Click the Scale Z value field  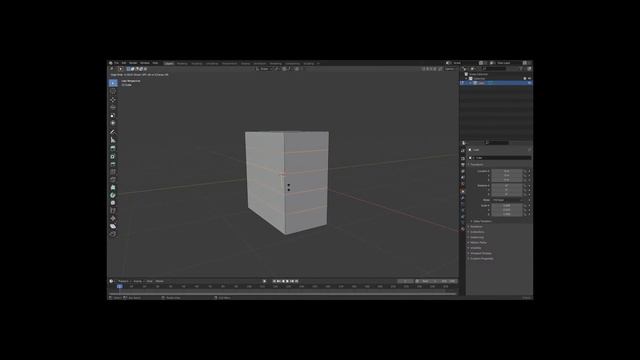[507, 214]
